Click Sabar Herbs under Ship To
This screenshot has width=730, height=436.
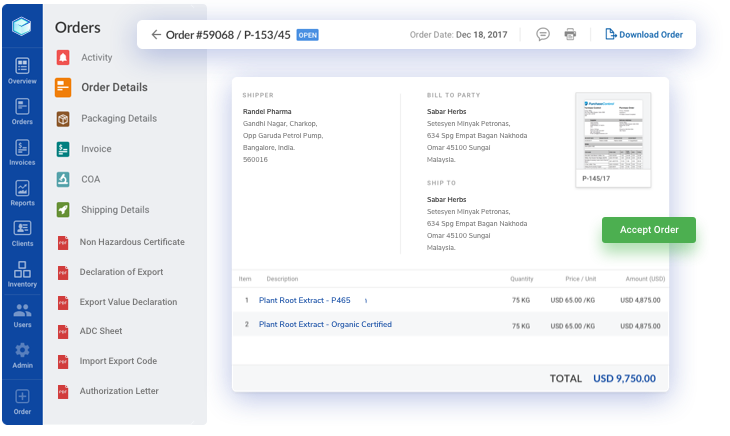446,200
